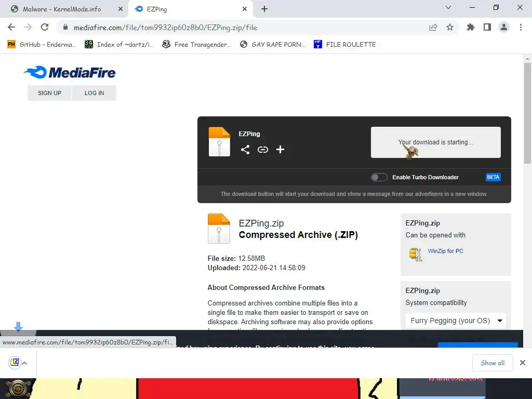Click the EZPing title in dark panel
532x399 pixels.
(x=249, y=134)
